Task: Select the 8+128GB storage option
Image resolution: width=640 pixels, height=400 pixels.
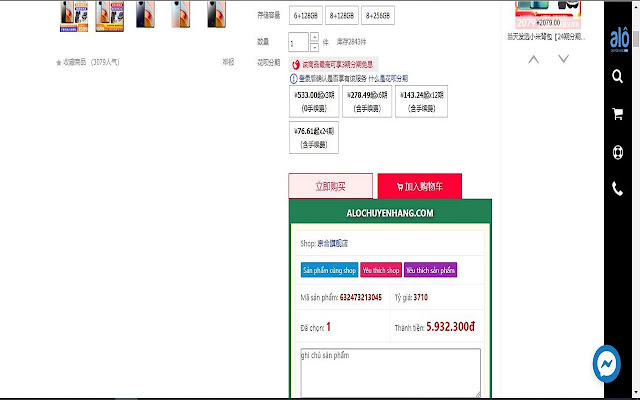Action: point(342,16)
